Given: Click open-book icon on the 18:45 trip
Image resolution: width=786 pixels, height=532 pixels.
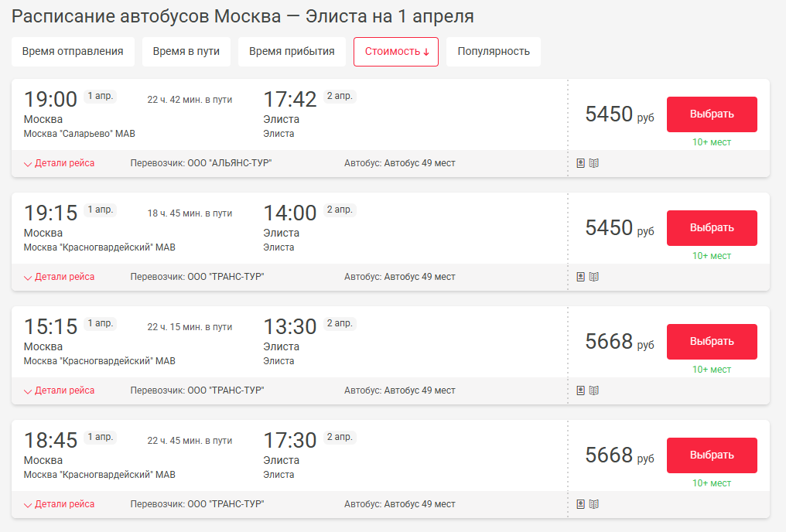Looking at the screenshot, I should (594, 504).
